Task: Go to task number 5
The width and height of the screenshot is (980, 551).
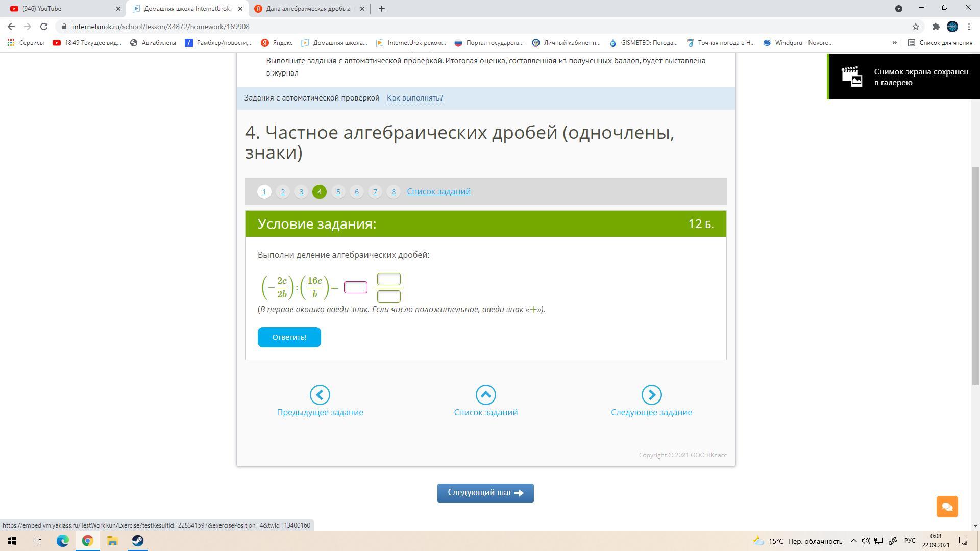Action: pos(338,192)
